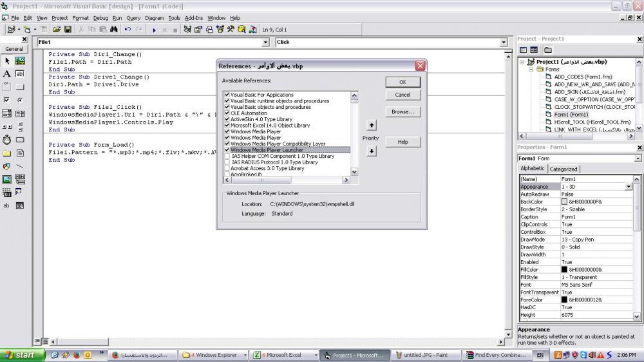Check Acrobat Access 3.0 Type Library

click(227, 169)
